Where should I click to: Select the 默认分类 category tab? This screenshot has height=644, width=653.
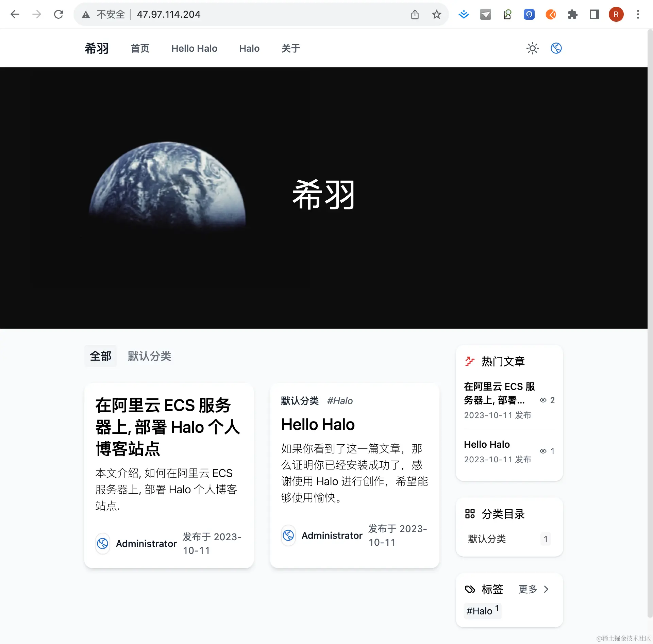(x=149, y=356)
